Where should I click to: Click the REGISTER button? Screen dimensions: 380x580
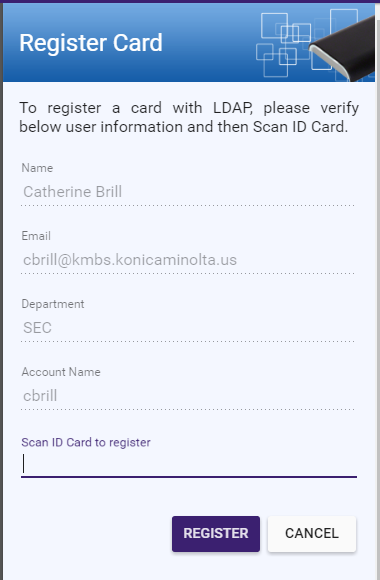(216, 534)
